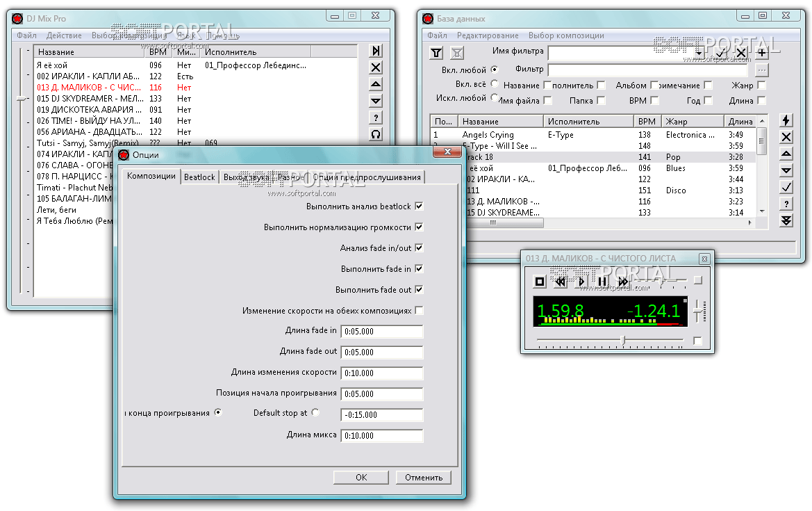Click the 'Отменить' button

coord(424,478)
